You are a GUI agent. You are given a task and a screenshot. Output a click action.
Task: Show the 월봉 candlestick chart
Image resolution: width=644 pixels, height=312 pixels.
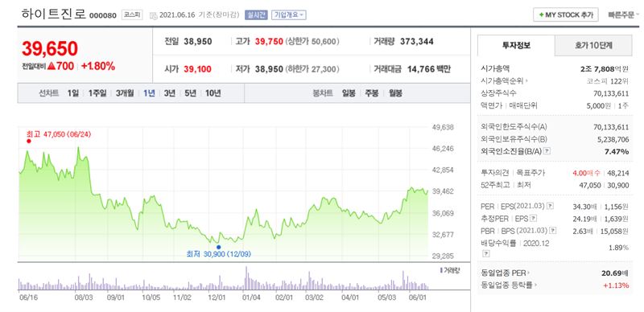395,93
